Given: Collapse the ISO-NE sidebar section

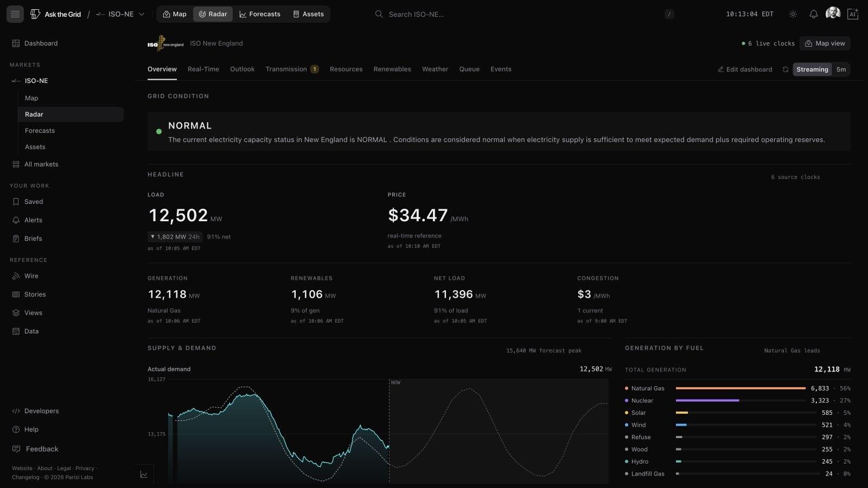Looking at the screenshot, I should 67,81.
